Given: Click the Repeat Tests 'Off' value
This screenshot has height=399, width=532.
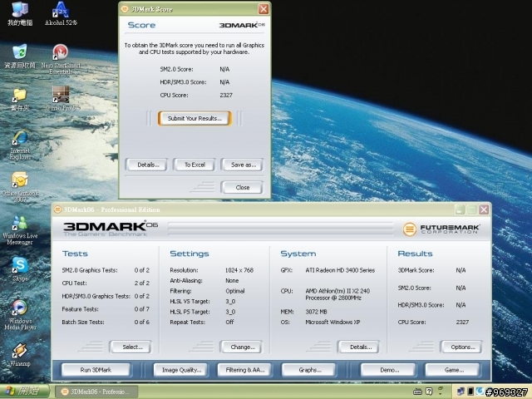Looking at the screenshot, I should pos(229,322).
